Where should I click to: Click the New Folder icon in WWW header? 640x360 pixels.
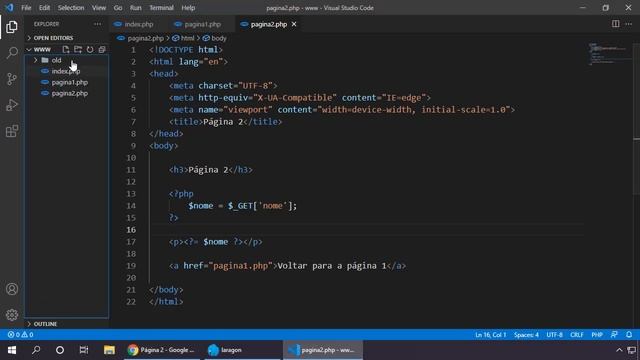click(78, 49)
